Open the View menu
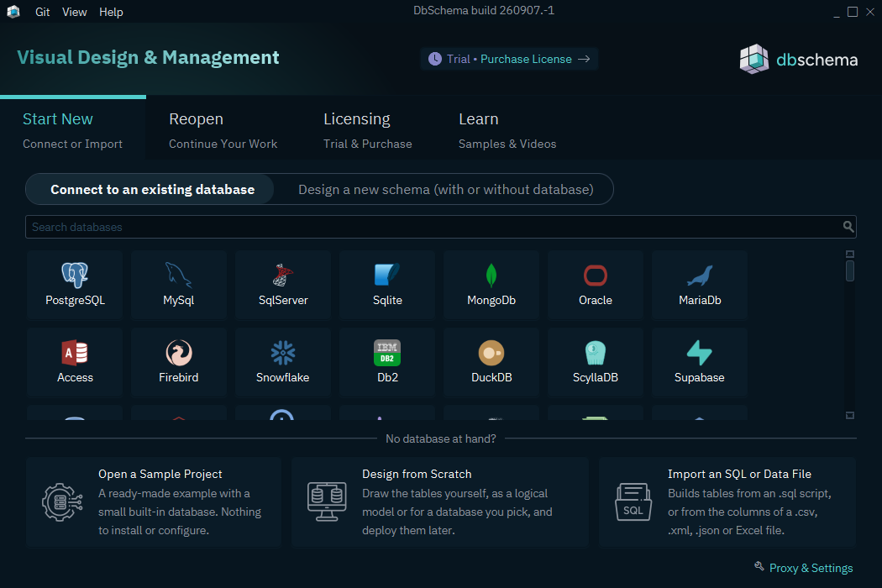Viewport: 882px width, 588px height. [74, 12]
